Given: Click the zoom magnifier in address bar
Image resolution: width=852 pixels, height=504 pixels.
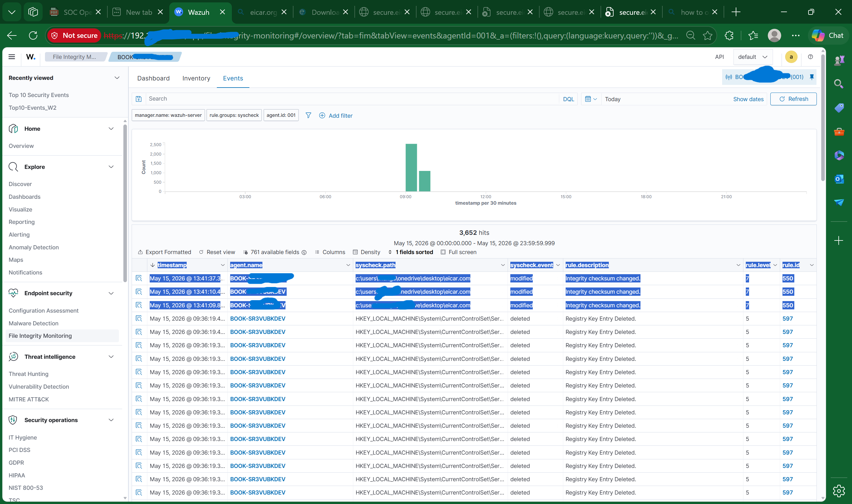Looking at the screenshot, I should [690, 35].
